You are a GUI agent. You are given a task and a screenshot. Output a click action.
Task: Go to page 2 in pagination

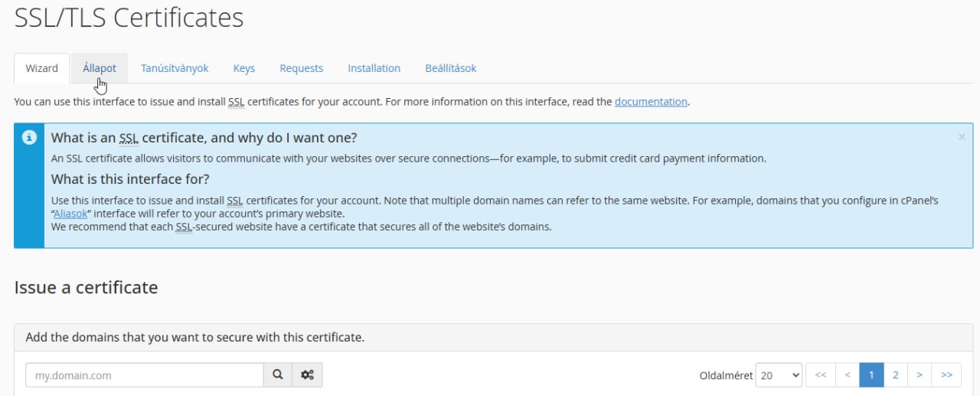pyautogui.click(x=895, y=375)
